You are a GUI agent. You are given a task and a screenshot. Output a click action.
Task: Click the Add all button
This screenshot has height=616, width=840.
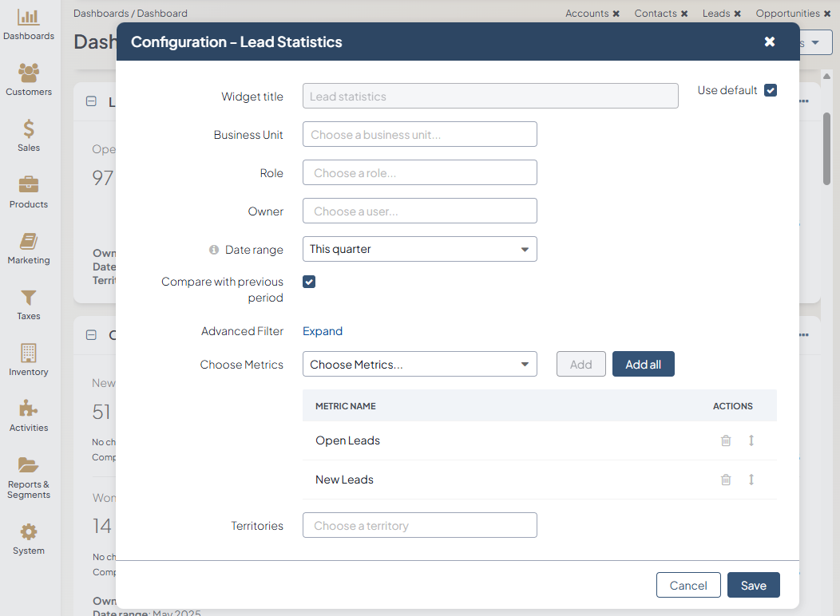tap(643, 365)
